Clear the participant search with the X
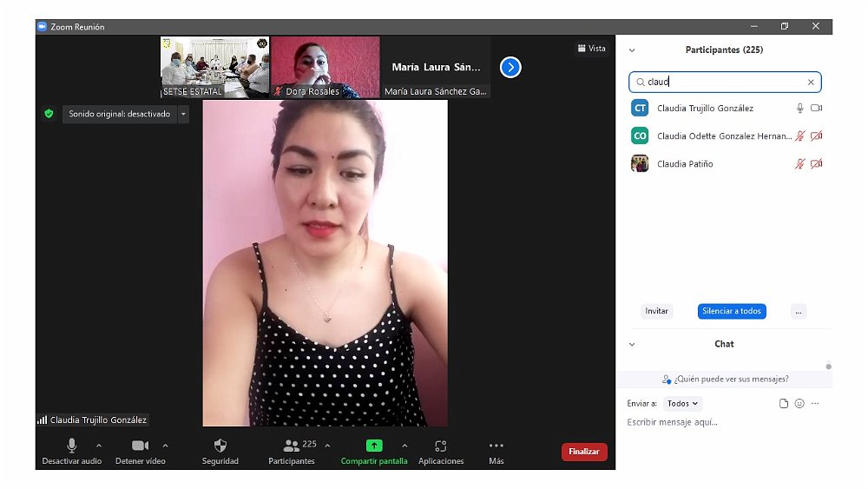 pyautogui.click(x=811, y=83)
